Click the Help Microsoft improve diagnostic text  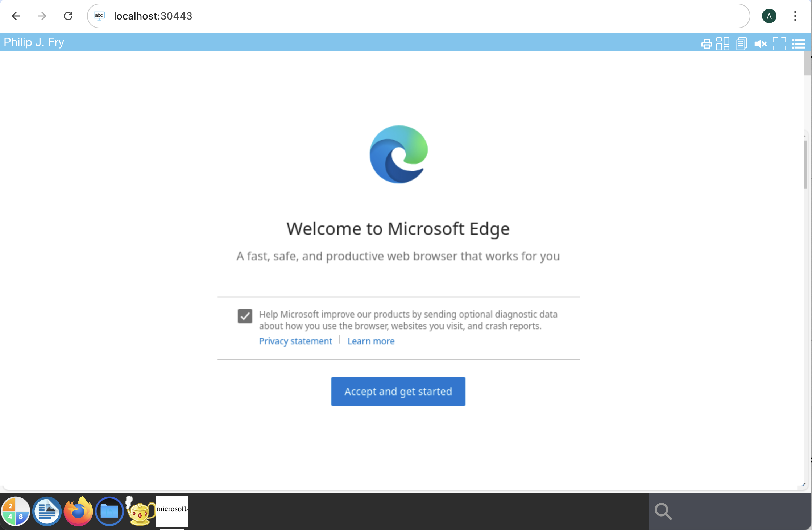(x=408, y=320)
